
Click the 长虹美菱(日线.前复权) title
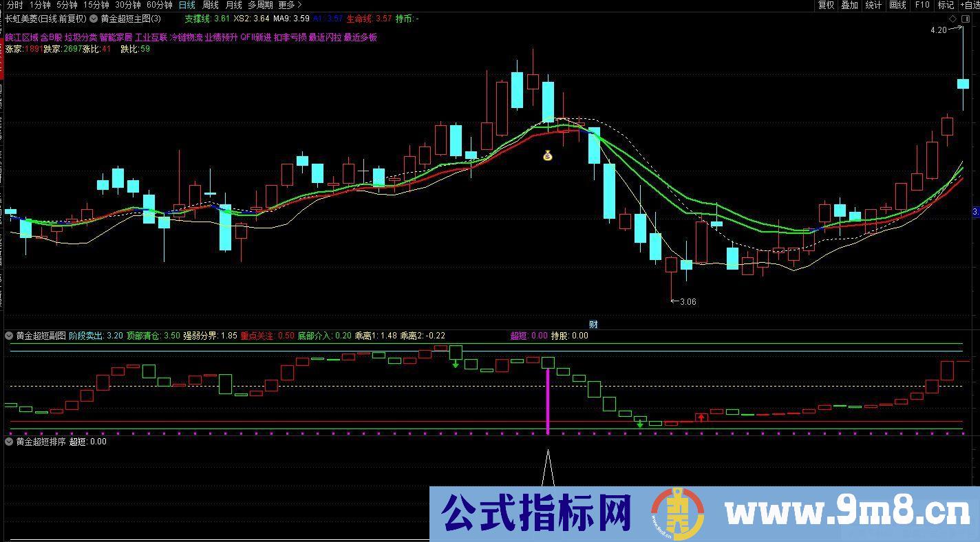pos(45,19)
